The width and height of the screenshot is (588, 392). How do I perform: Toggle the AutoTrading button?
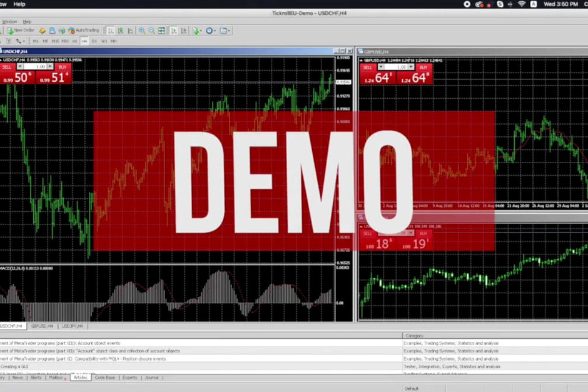tap(84, 31)
